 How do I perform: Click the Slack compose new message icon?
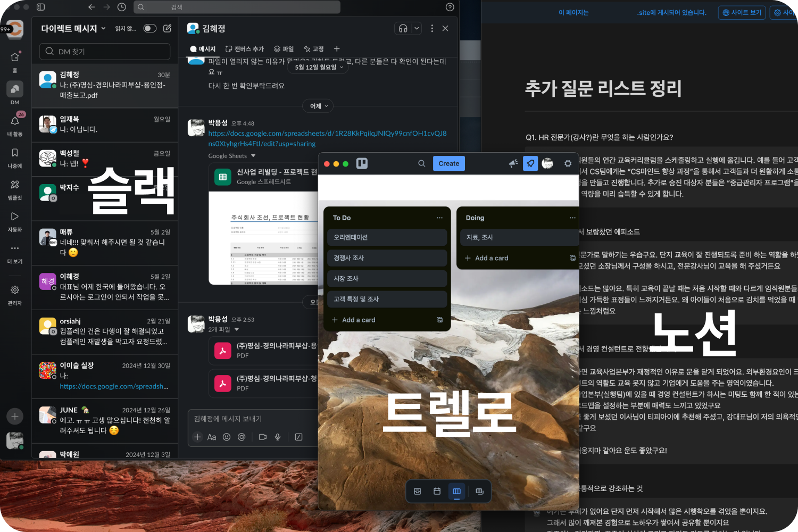pos(167,28)
